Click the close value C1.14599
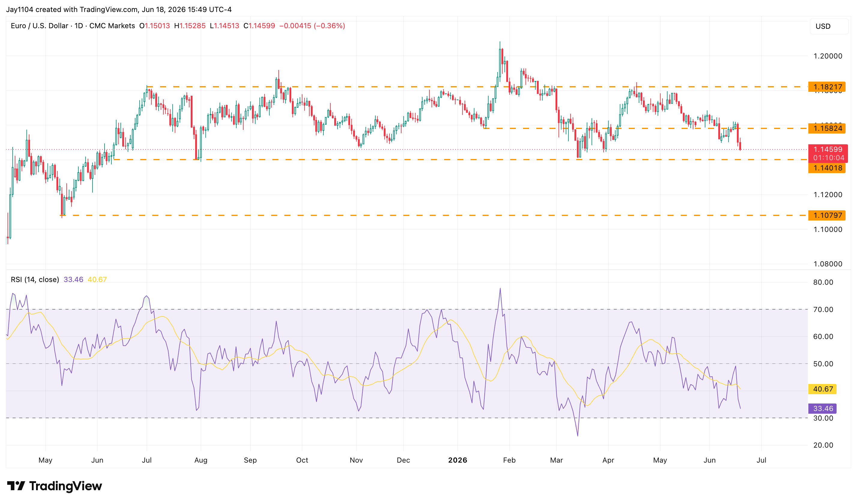857x504 pixels. pos(259,26)
